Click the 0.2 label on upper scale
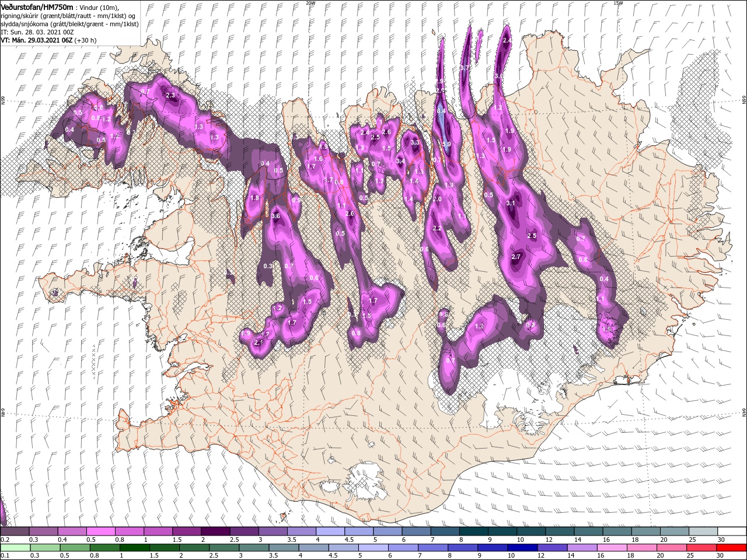747x560 pixels. [5, 540]
